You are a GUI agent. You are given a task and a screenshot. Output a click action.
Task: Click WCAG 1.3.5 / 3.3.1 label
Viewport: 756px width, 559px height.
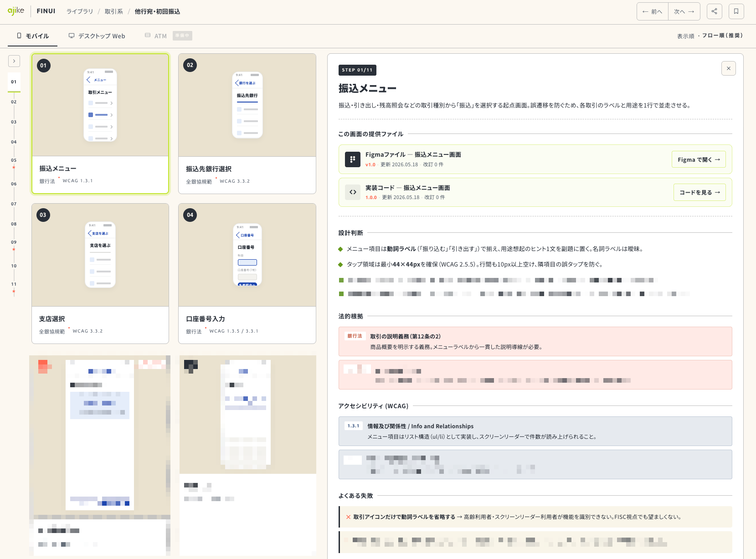234,331
